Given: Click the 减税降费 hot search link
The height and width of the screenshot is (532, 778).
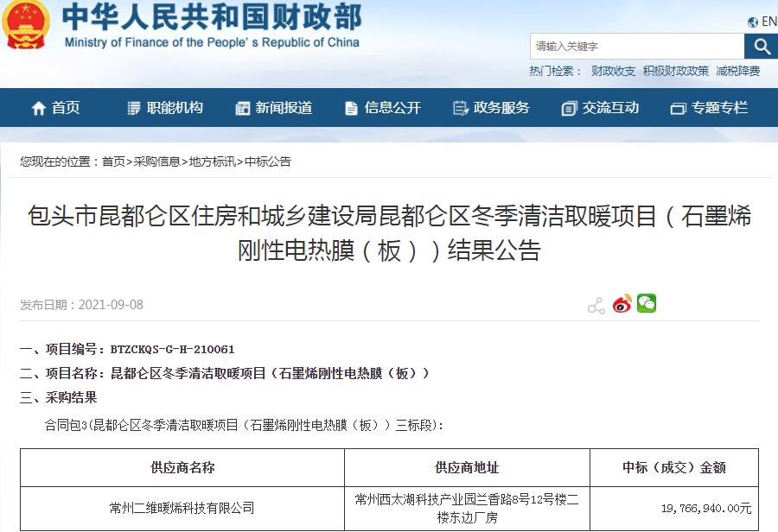Looking at the screenshot, I should point(738,71).
